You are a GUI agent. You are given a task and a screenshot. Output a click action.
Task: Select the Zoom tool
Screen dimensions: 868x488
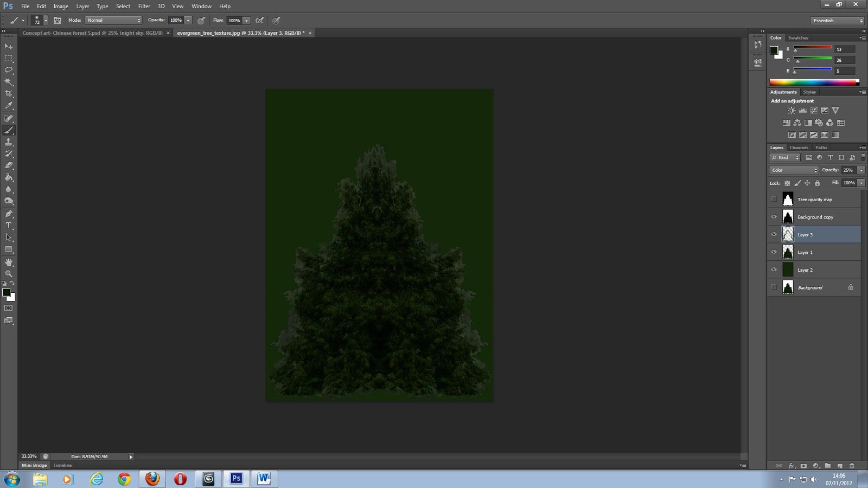pyautogui.click(x=9, y=274)
